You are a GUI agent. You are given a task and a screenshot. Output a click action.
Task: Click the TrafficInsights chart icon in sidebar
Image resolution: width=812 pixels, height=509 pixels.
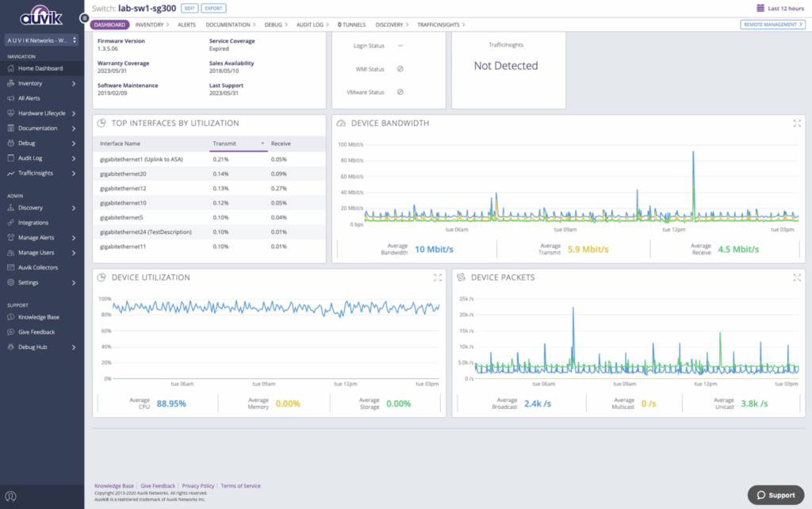[x=11, y=174]
